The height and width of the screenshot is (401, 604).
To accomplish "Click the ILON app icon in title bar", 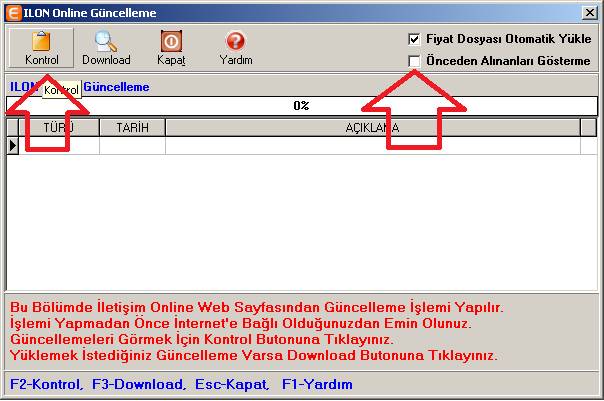I will (13, 13).
